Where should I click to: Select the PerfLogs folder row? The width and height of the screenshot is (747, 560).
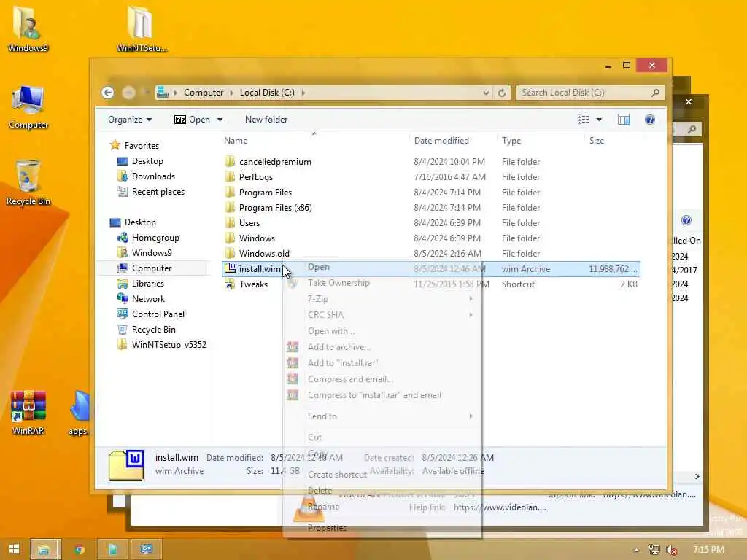point(431,176)
